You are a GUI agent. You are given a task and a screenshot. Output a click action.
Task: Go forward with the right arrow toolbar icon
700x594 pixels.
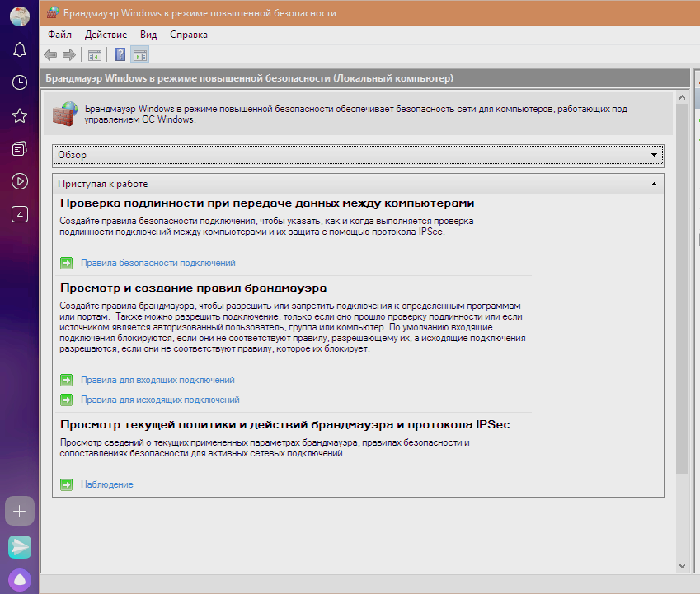point(69,55)
